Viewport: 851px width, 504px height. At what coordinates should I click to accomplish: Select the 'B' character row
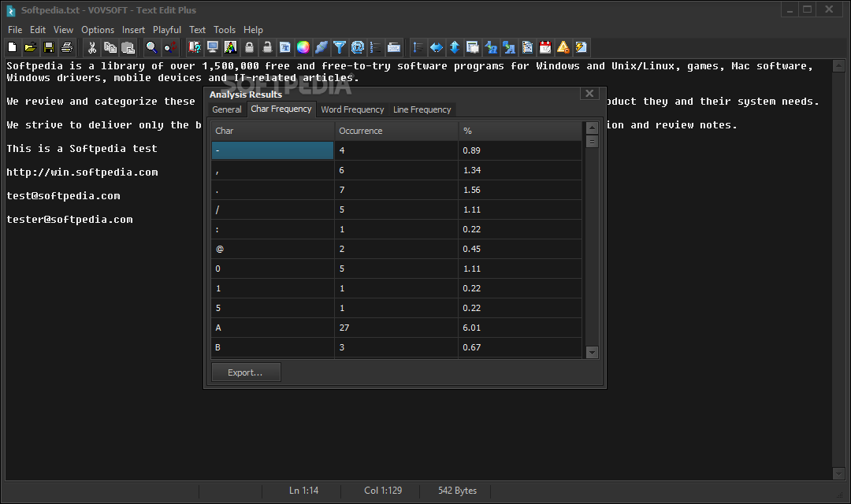pos(396,347)
